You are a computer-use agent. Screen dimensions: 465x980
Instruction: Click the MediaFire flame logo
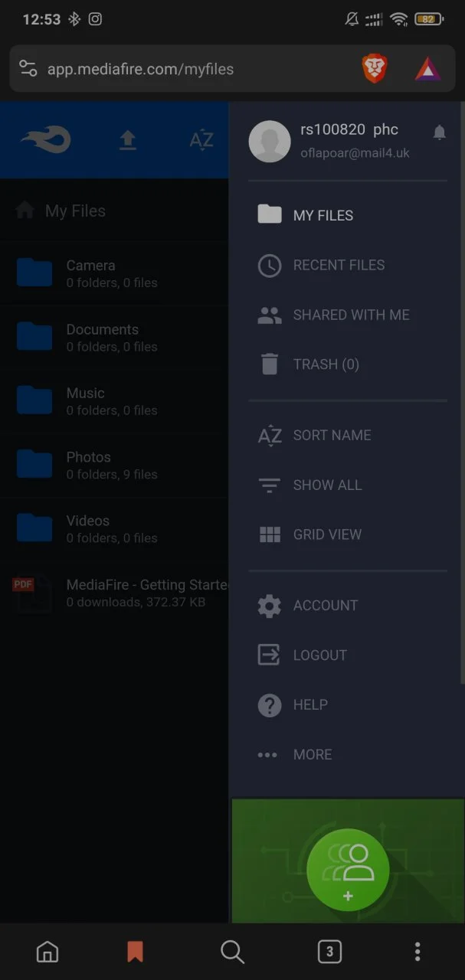pos(46,140)
